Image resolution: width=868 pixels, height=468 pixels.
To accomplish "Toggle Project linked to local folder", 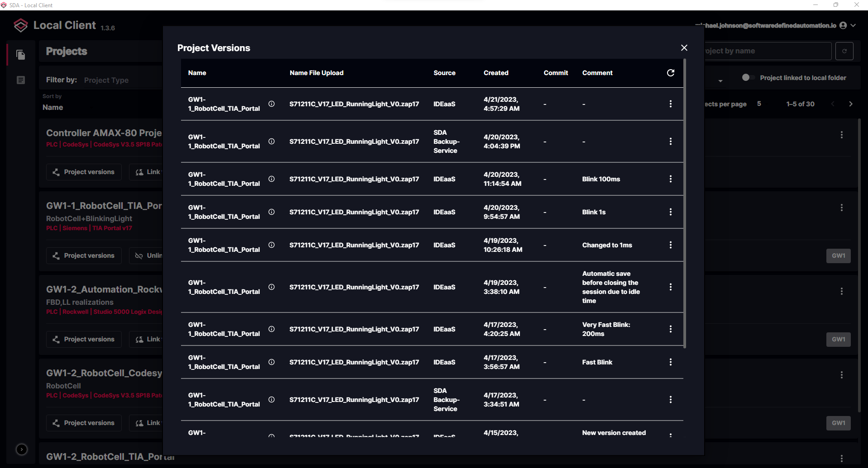I will pyautogui.click(x=748, y=78).
